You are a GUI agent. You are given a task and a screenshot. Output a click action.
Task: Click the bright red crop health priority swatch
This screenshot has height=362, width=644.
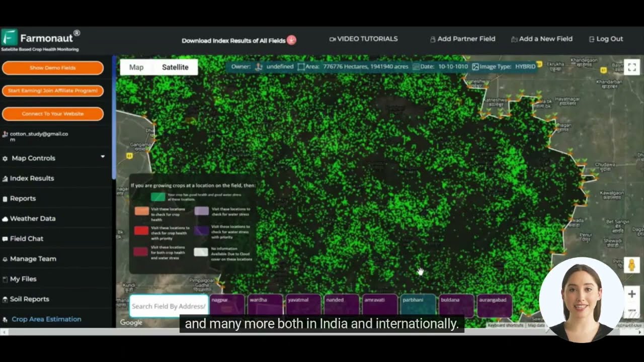click(141, 231)
